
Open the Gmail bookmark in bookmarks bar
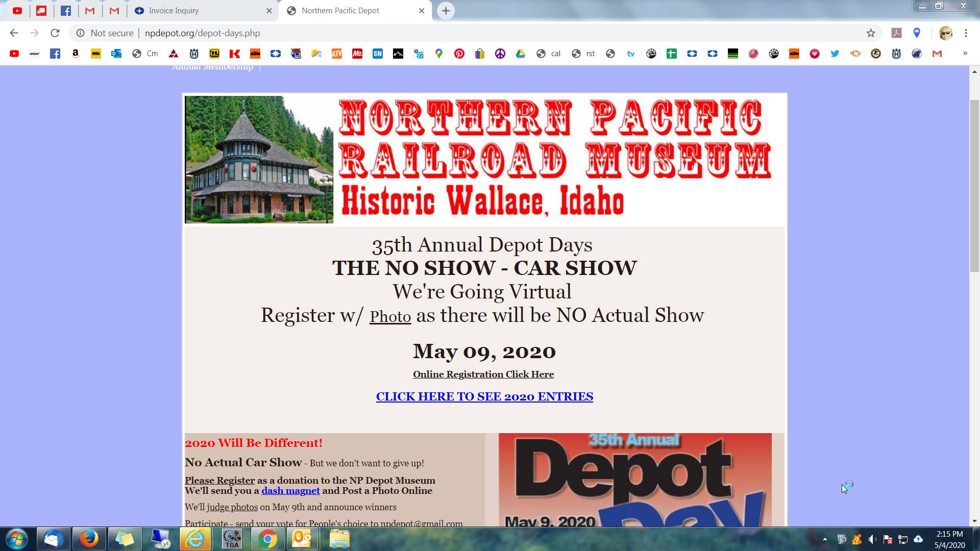[937, 54]
